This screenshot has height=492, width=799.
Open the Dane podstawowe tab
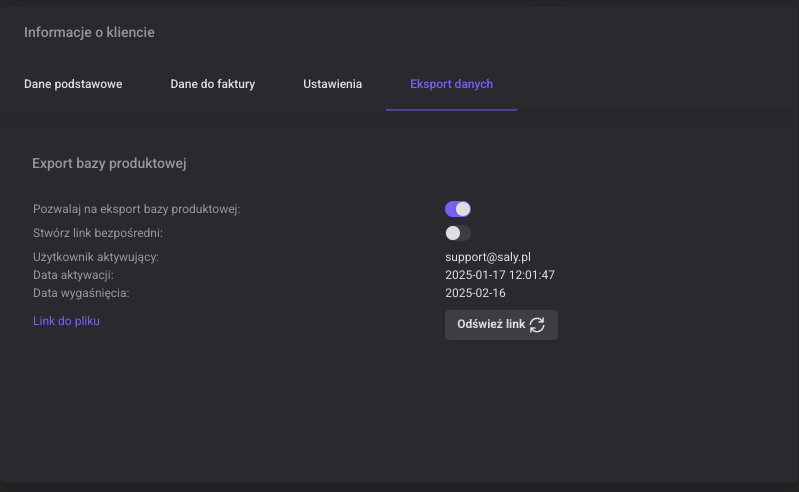point(73,84)
